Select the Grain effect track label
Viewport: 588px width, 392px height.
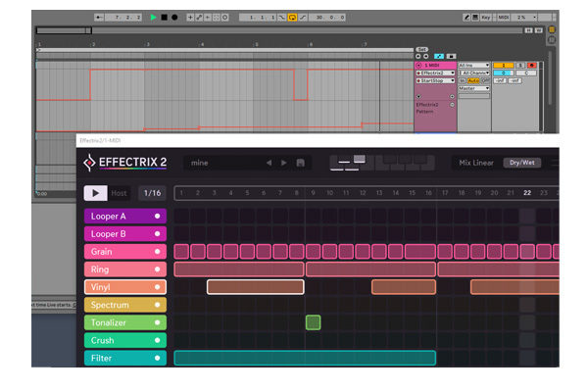tap(118, 252)
